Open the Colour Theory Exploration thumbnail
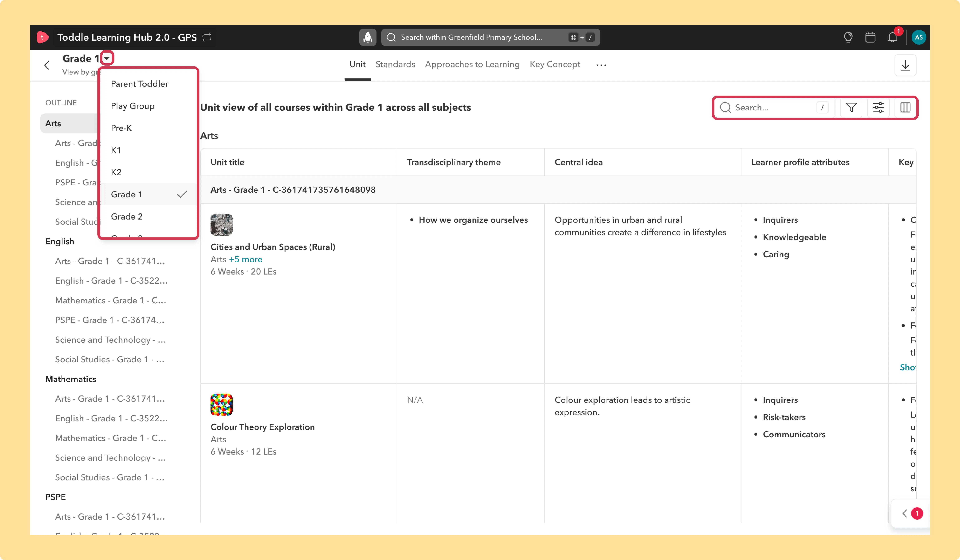This screenshot has height=560, width=960. point(221,405)
